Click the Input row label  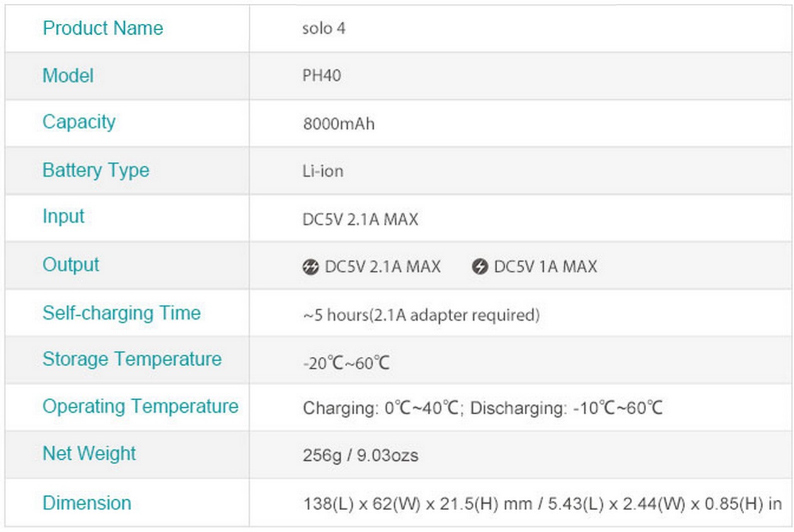63,217
